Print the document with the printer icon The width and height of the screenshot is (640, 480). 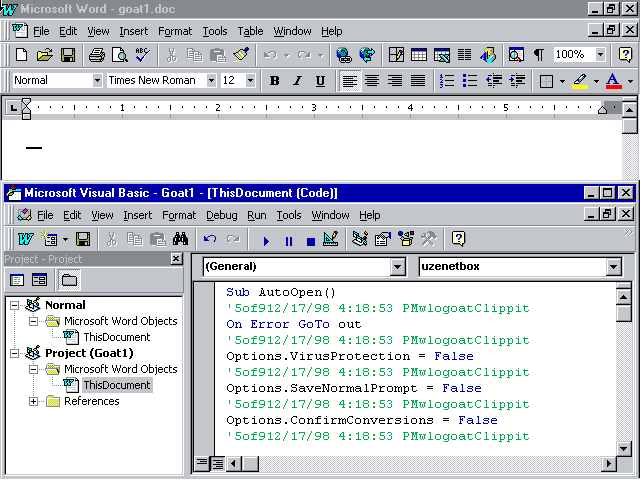(97, 55)
